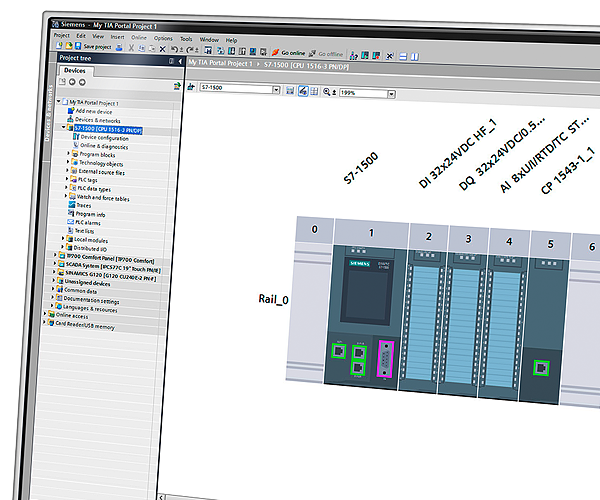600x500 pixels.
Task: Click the back arrow in project tree
Action: tap(72, 82)
